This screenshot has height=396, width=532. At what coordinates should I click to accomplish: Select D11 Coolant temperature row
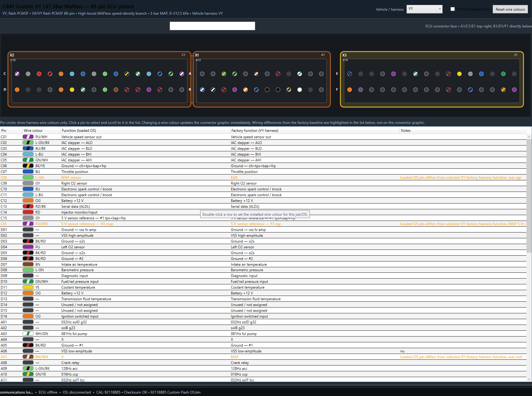pos(263,287)
